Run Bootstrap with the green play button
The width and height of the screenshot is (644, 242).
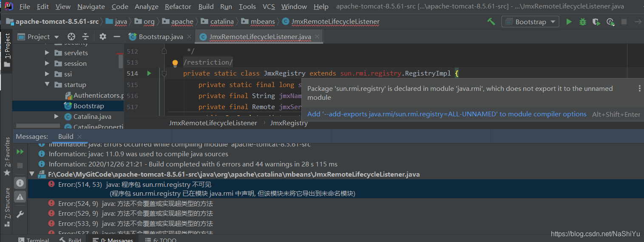[569, 22]
